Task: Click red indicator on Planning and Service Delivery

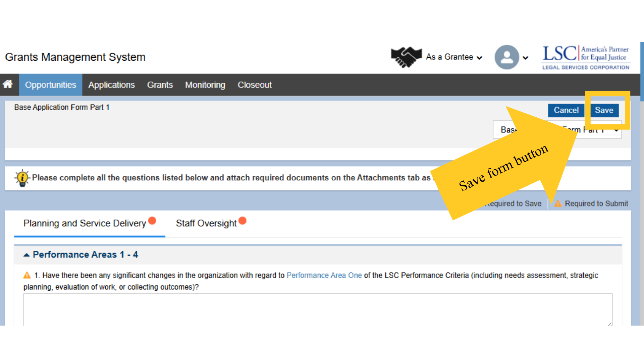Action: click(x=152, y=221)
